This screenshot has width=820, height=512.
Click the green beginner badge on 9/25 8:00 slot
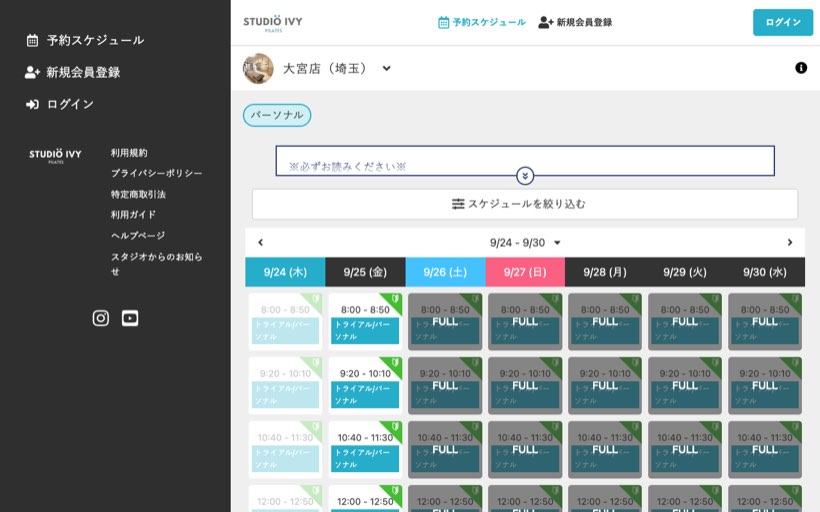click(395, 300)
